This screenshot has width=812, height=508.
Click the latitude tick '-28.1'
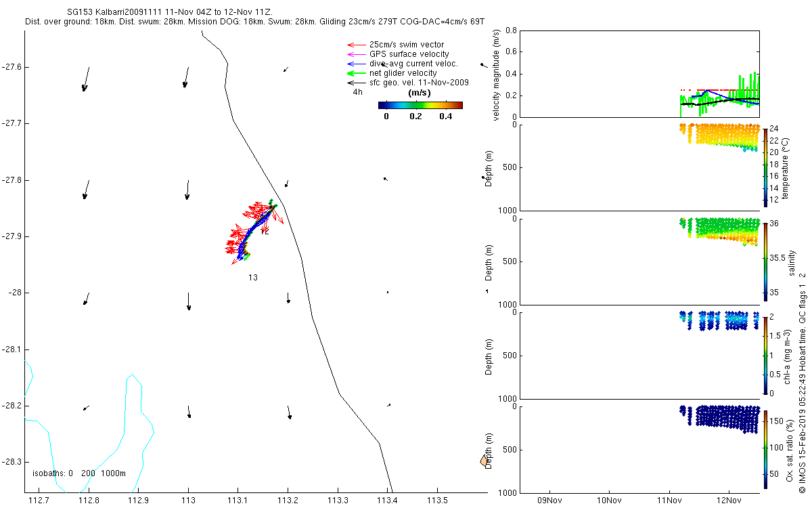coord(11,349)
